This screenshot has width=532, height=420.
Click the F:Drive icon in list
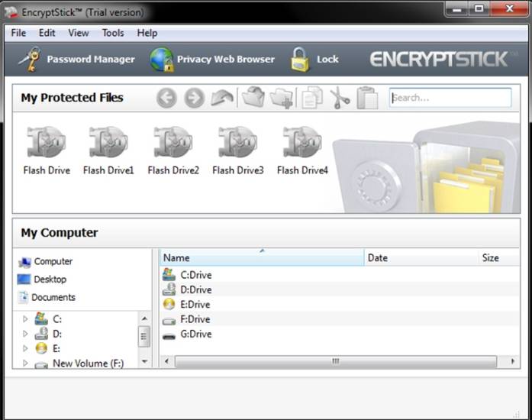point(169,320)
